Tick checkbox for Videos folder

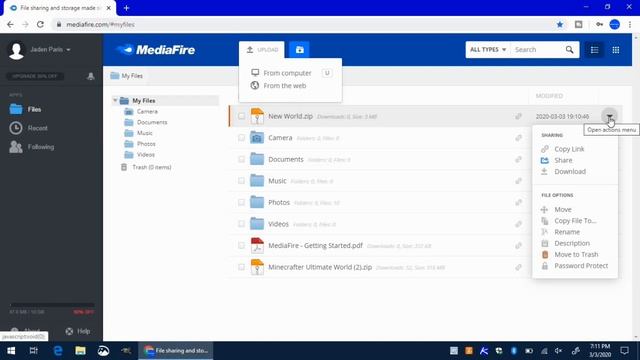click(x=241, y=224)
